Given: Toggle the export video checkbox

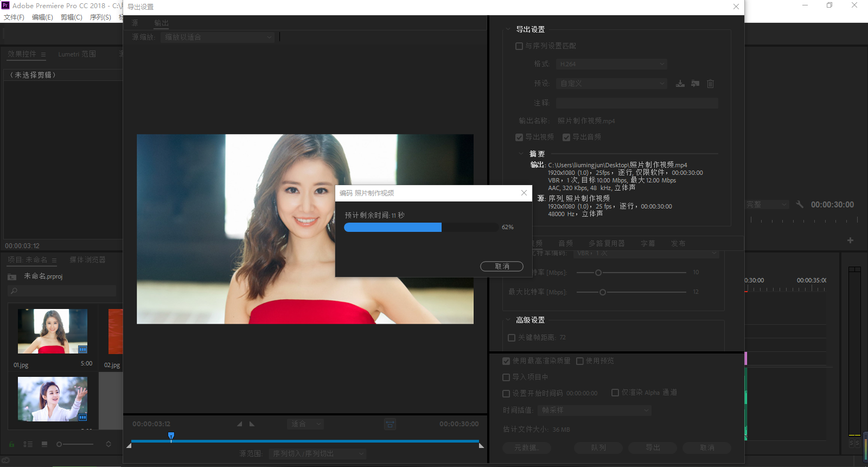Looking at the screenshot, I should pos(519,137).
